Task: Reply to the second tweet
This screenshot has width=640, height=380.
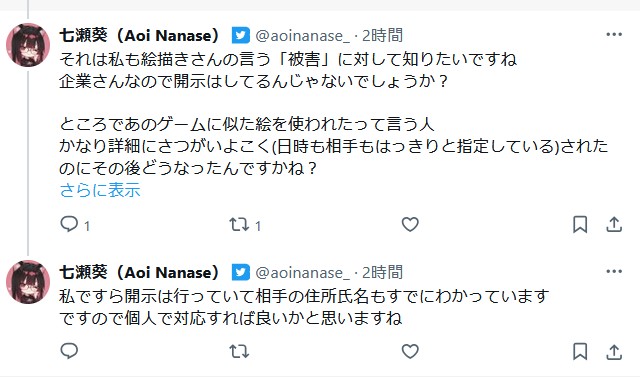Action: (x=69, y=351)
